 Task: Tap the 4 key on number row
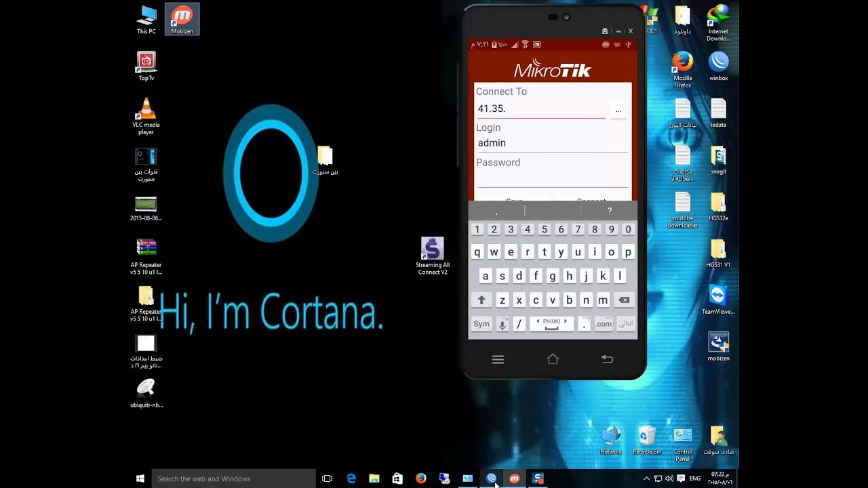(528, 230)
